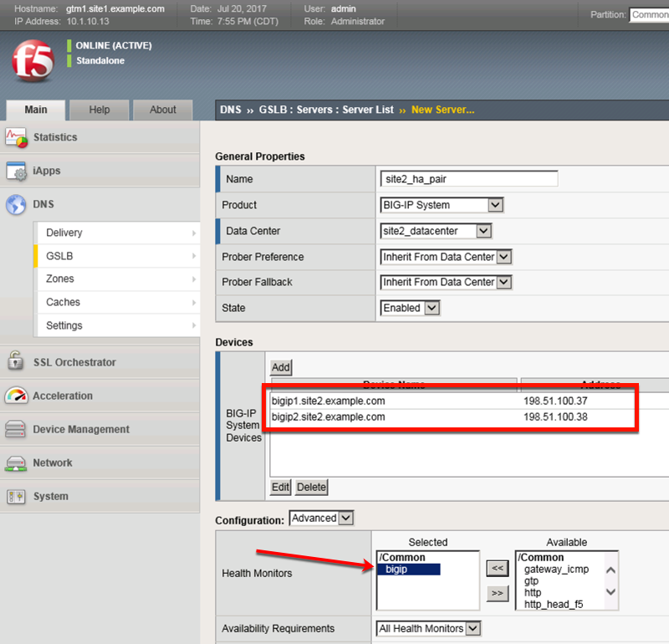
Task: Select http in Available monitors
Action: coord(533,593)
